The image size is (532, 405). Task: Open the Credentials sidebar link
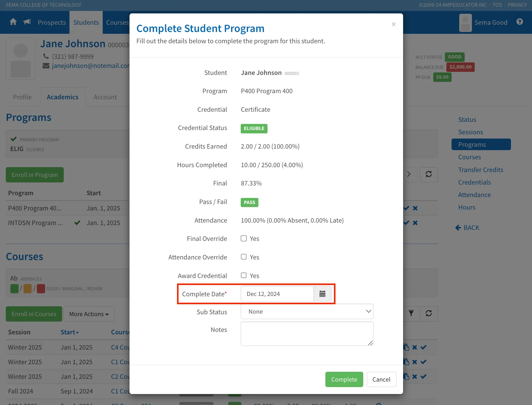[474, 182]
